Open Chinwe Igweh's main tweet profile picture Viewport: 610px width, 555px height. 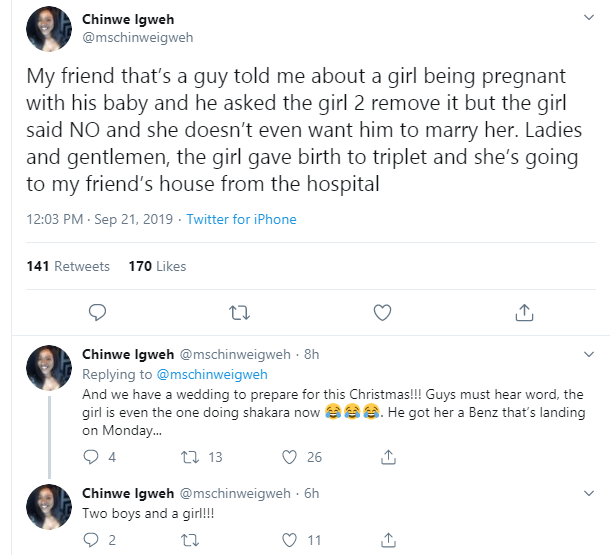47,28
